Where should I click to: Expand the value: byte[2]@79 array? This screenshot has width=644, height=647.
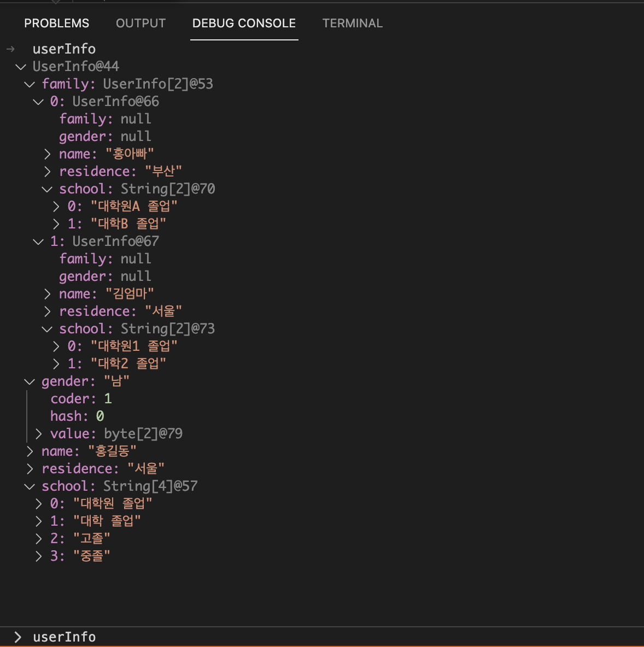(x=38, y=433)
